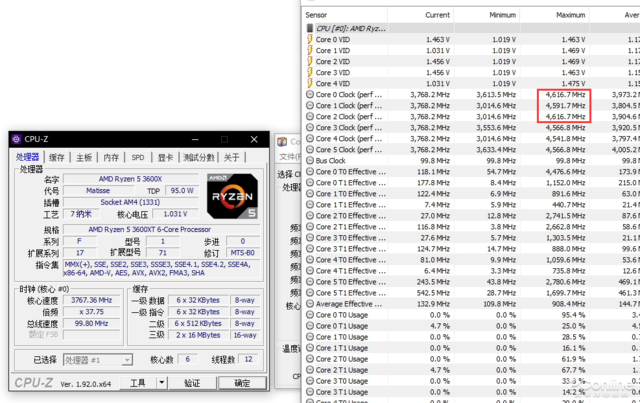Sort by the Minimum column header
640x403 pixels.
click(487, 15)
